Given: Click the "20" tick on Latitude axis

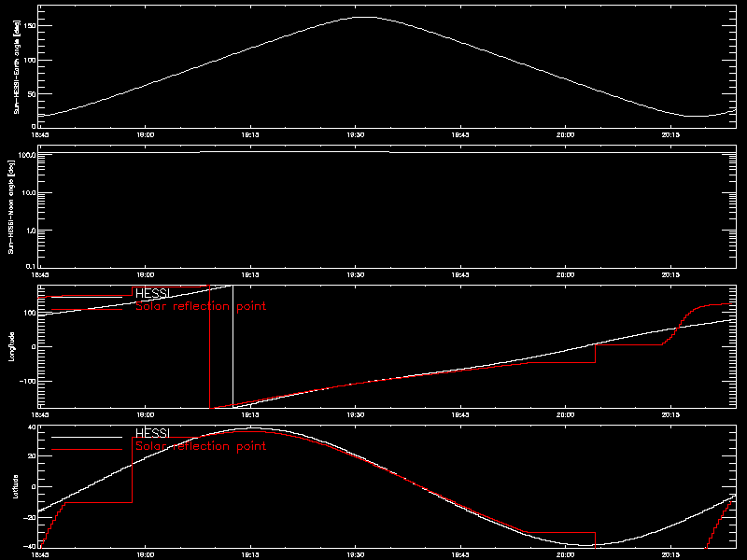Looking at the screenshot, I should click(32, 456).
